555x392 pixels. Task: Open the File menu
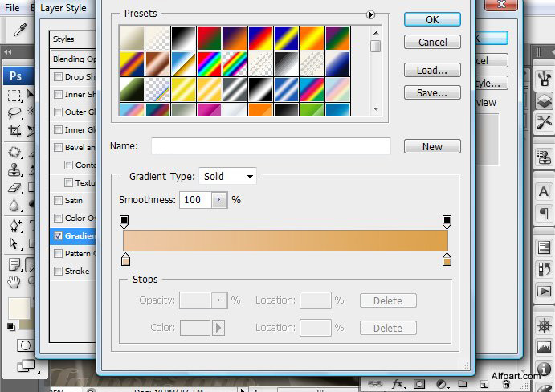[12, 8]
